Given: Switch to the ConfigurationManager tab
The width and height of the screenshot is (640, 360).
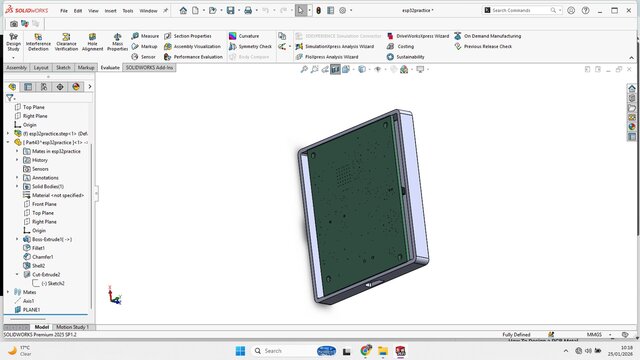Looking at the screenshot, I should (44, 87).
